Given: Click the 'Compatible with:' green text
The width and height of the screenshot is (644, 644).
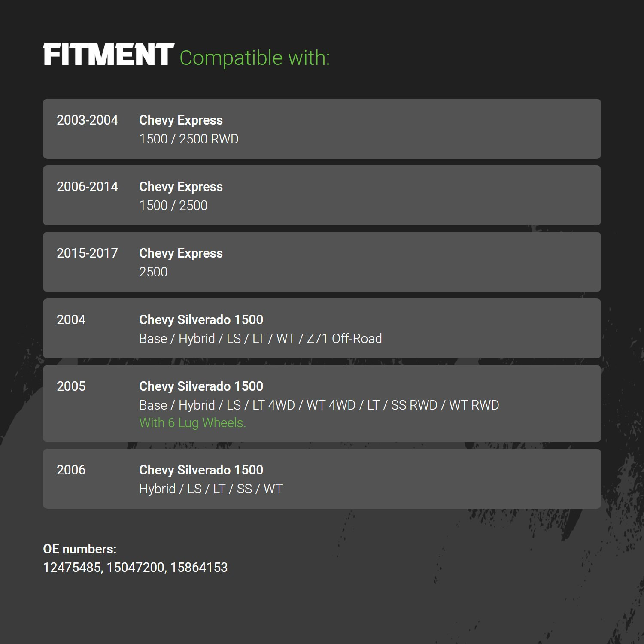Looking at the screenshot, I should (255, 58).
